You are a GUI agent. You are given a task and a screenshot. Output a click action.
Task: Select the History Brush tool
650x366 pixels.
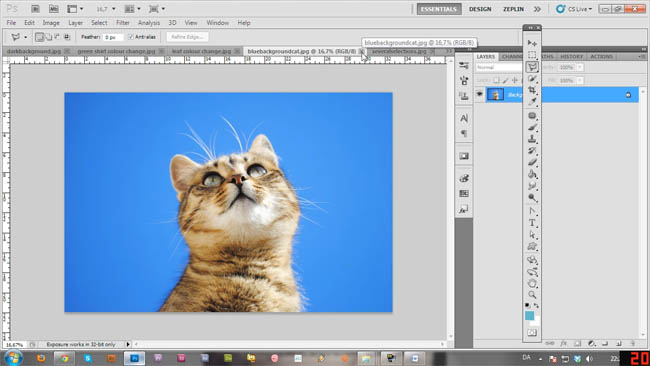tap(532, 150)
